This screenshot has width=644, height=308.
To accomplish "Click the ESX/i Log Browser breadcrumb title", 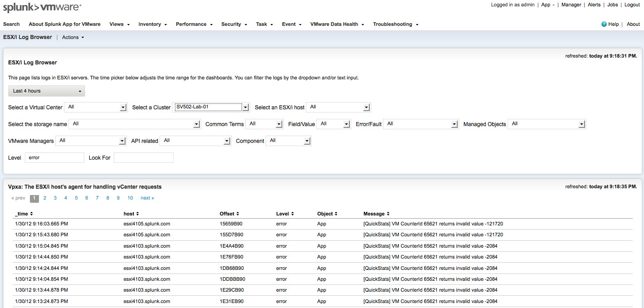I will [28, 37].
